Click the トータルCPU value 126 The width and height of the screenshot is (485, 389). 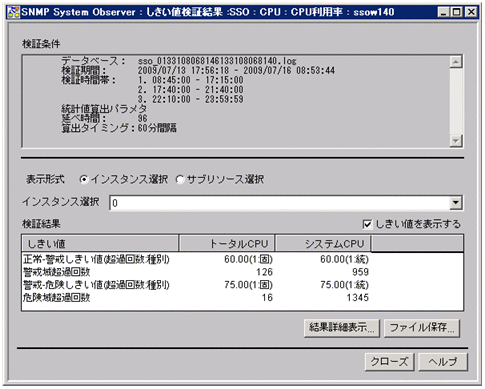coord(264,272)
